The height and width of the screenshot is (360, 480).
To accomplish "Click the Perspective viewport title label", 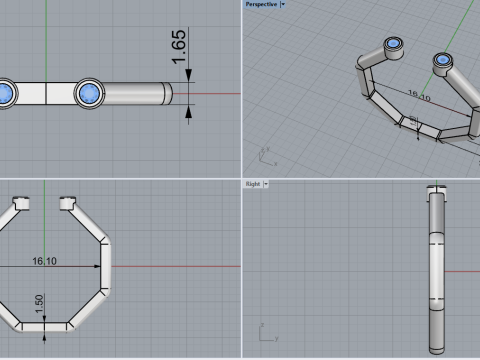I will [x=261, y=4].
